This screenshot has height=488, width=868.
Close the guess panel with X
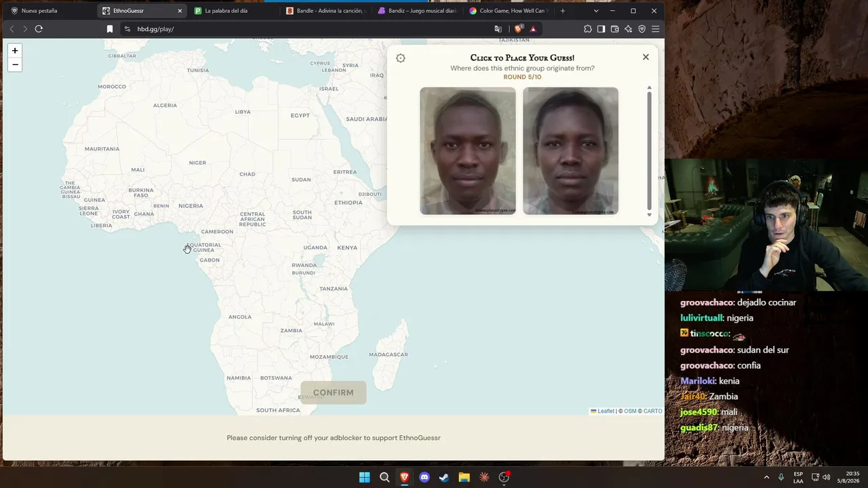[x=646, y=57]
